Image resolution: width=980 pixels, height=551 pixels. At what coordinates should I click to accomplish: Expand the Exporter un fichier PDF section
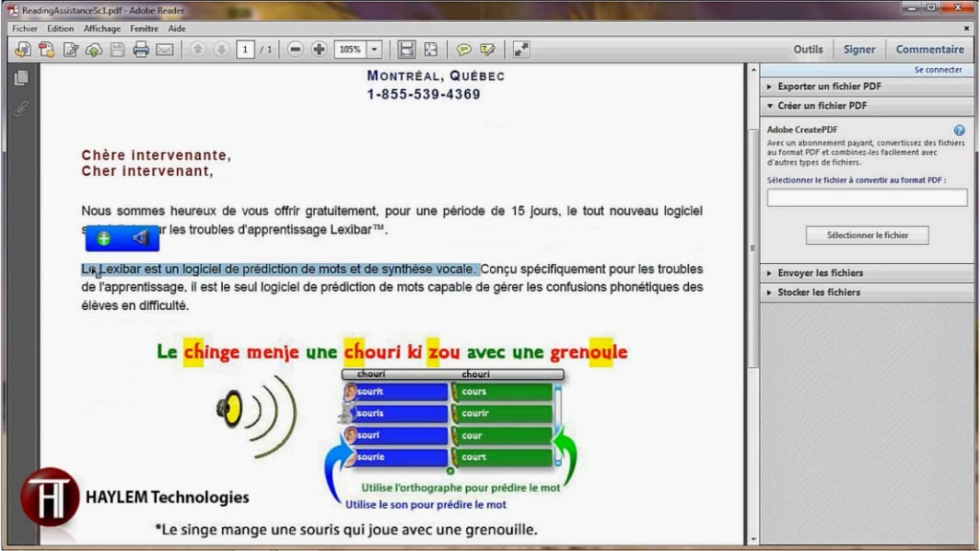point(829,86)
